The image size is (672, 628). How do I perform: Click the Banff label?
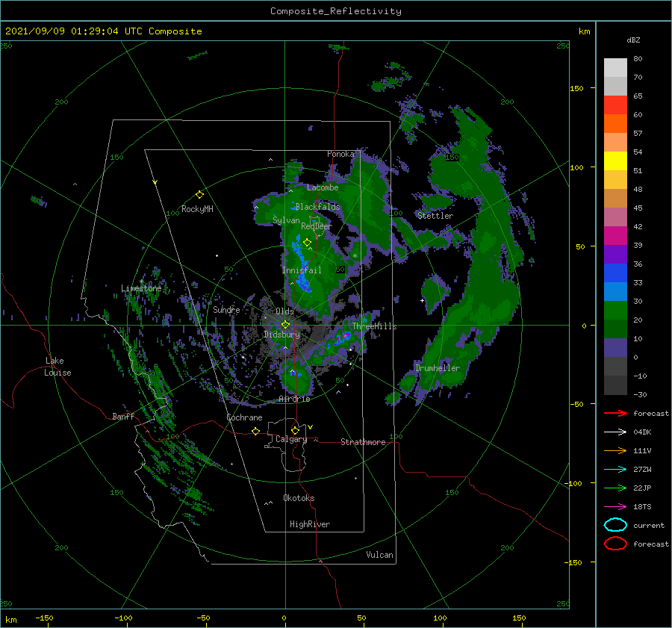pyautogui.click(x=123, y=417)
